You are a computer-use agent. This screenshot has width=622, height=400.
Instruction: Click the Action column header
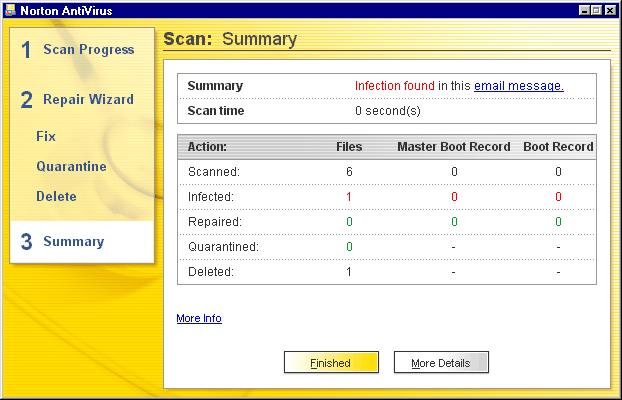coord(207,147)
